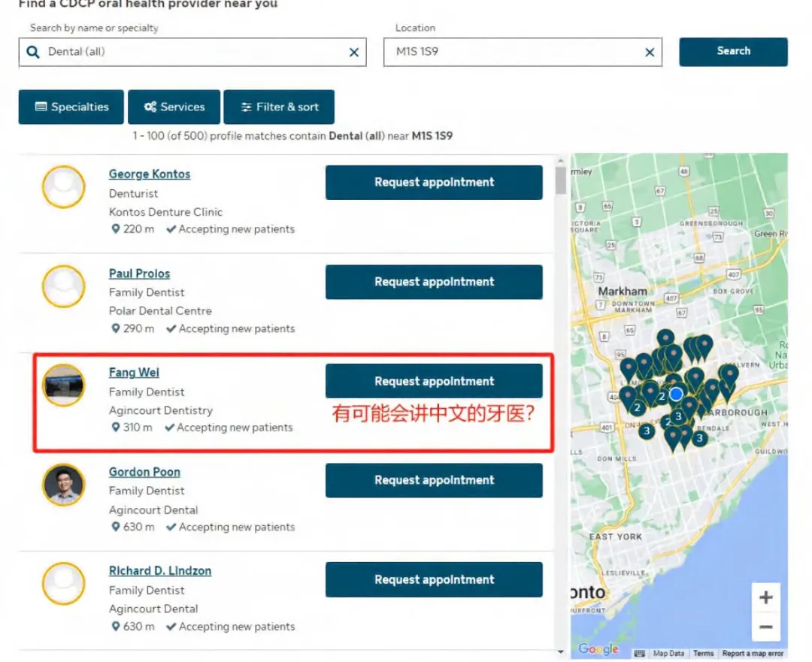Click the Search button

point(733,51)
